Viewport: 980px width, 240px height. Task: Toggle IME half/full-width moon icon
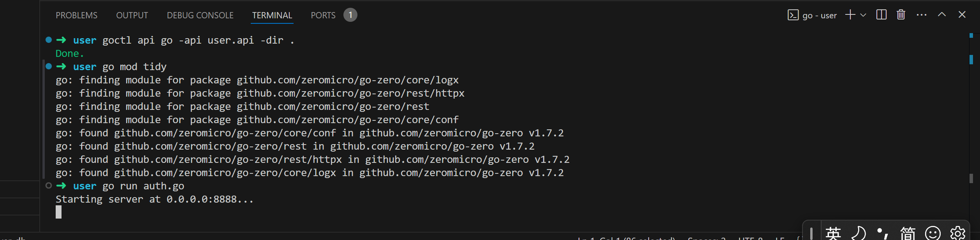(858, 233)
